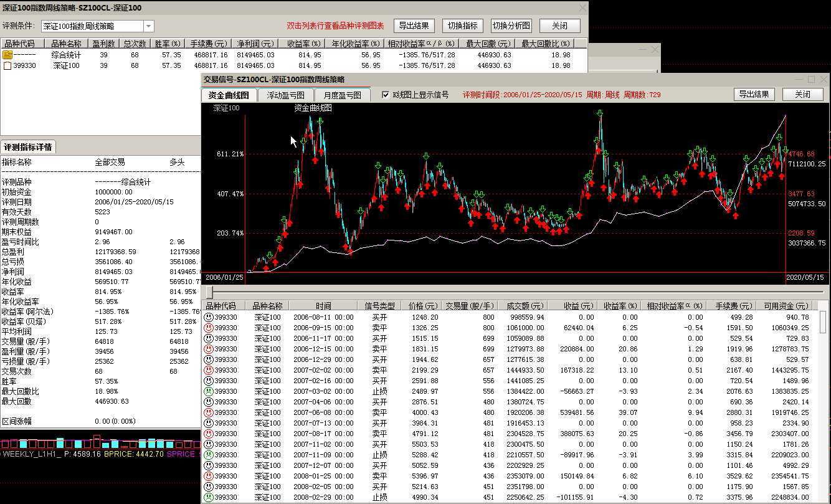831x504 pixels.
Task: Click smiley icon for 2007-04-06 row
Action: pos(209,402)
